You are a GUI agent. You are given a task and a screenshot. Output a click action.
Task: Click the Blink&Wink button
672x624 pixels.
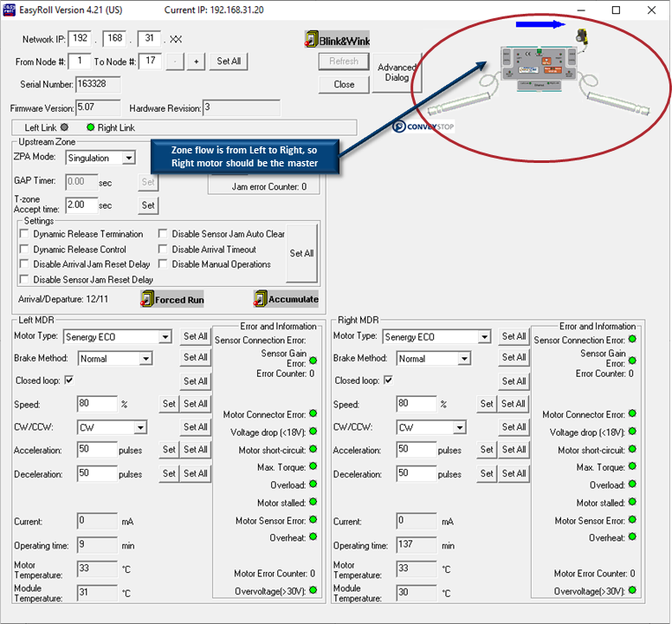(337, 40)
